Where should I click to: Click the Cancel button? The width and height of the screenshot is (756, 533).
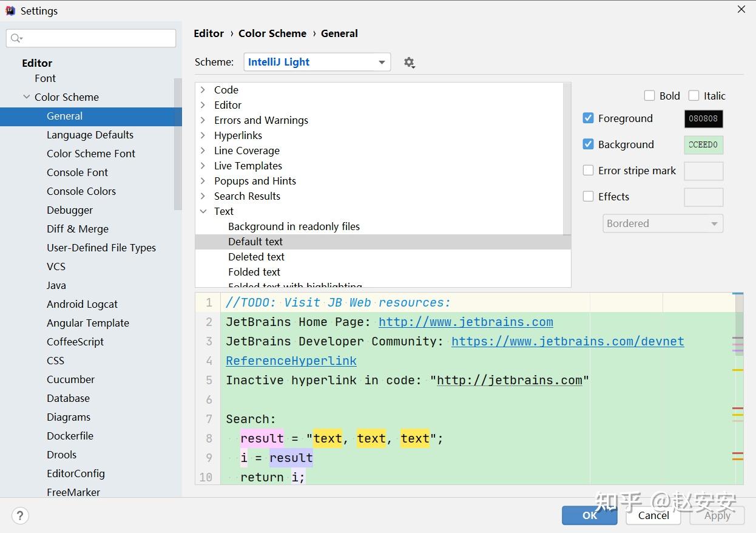[x=653, y=515]
